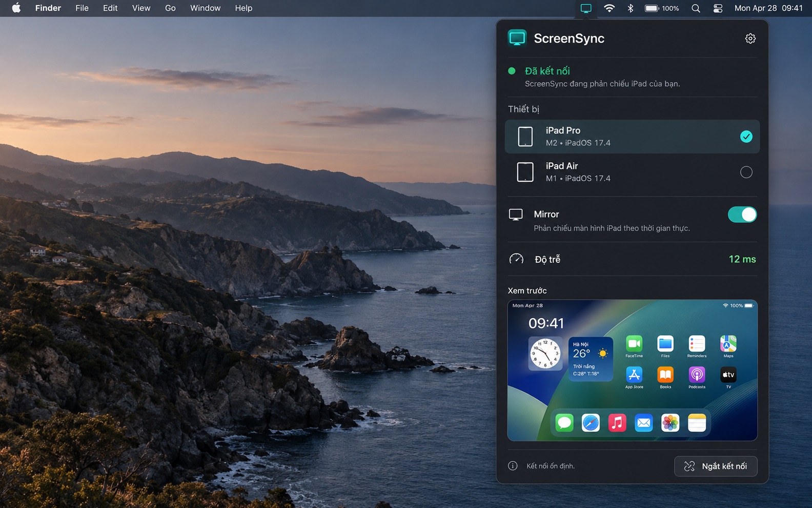Open the Edit menu
This screenshot has height=508, width=812.
click(110, 8)
